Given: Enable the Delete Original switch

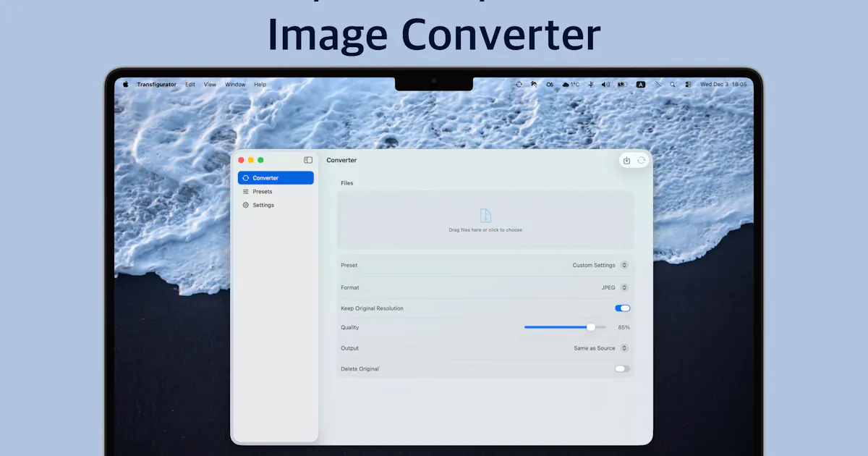Looking at the screenshot, I should coord(623,369).
